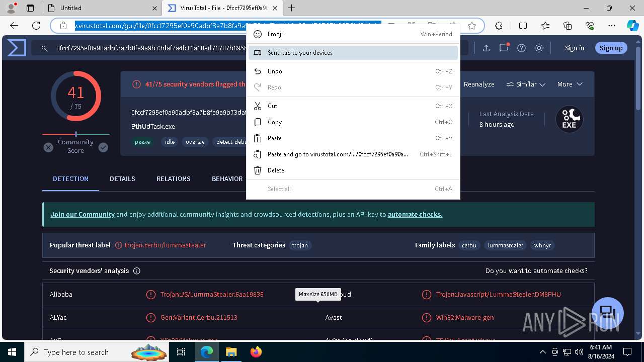The height and width of the screenshot is (362, 644).
Task: Open File Explorer from the taskbar
Action: click(231, 352)
